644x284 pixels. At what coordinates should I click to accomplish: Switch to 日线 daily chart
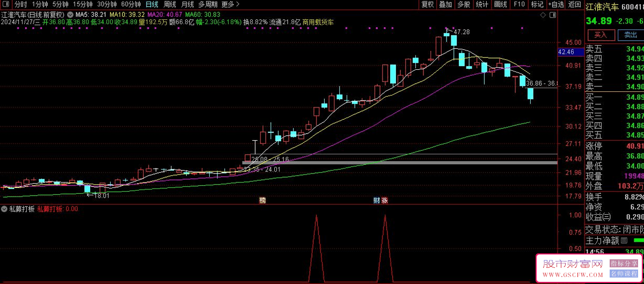click(x=152, y=4)
